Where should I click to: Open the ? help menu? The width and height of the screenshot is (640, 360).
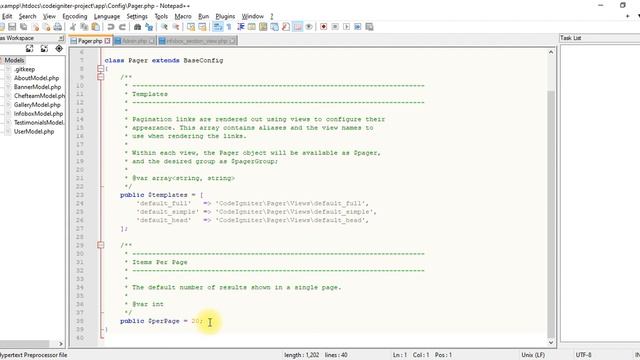271,16
